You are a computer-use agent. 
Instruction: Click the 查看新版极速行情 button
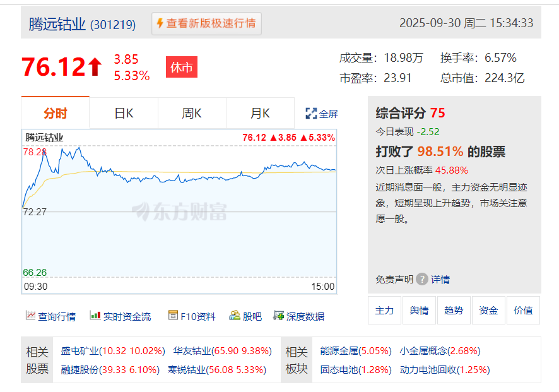206,23
